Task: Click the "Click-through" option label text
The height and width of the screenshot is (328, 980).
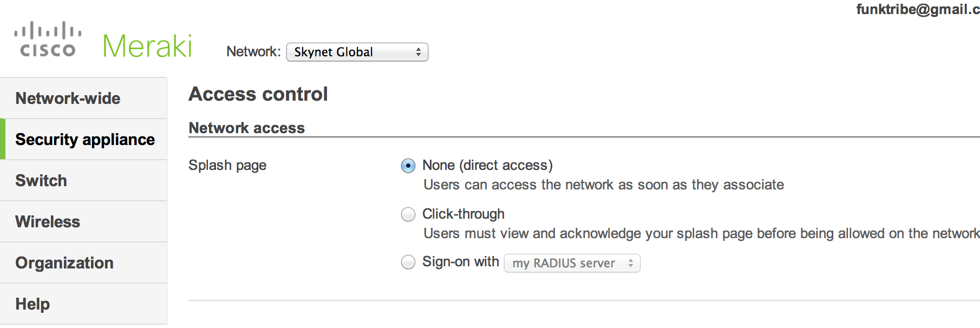Action: click(463, 214)
